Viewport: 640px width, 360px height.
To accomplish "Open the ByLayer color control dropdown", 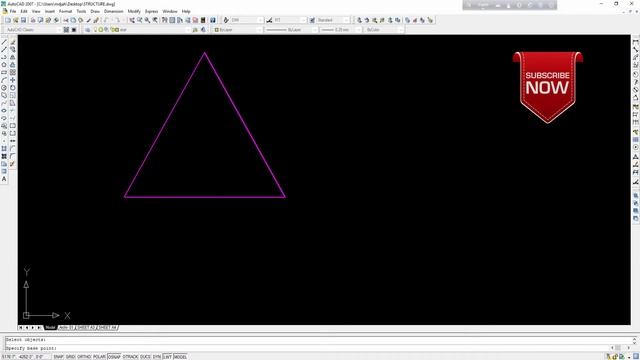I will 239,30.
